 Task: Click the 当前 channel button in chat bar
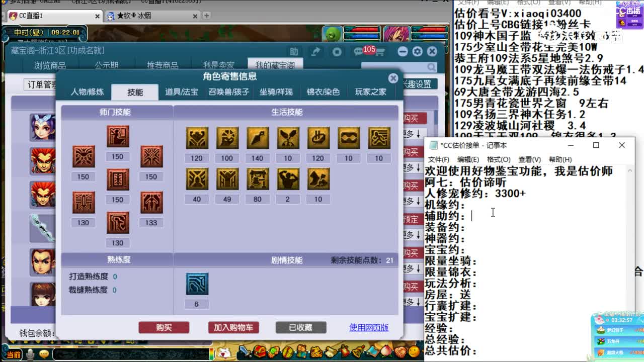pos(13,355)
